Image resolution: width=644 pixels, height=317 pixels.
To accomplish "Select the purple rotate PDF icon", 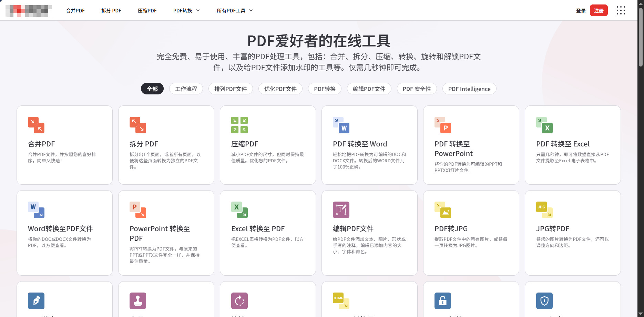I will tap(239, 301).
